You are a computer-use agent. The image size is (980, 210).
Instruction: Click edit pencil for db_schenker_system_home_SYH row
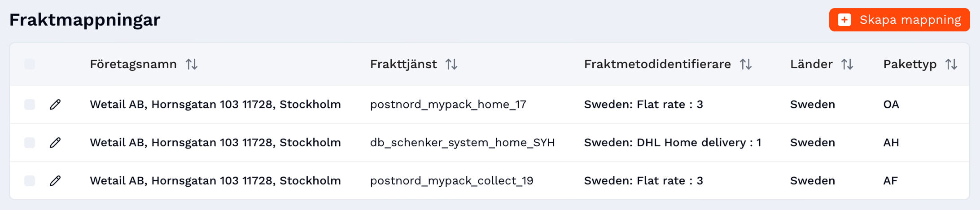[55, 143]
